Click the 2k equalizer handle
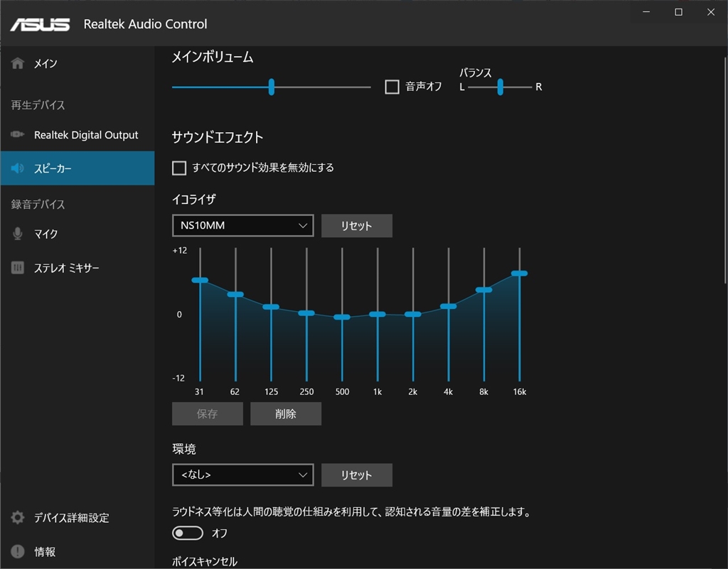This screenshot has width=728, height=569. pos(413,315)
